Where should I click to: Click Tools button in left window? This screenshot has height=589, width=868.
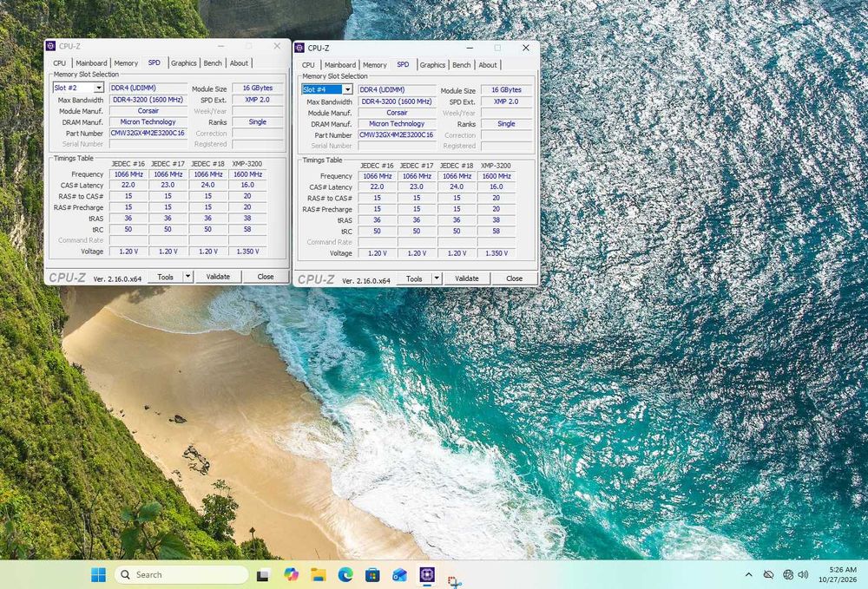pos(166,277)
